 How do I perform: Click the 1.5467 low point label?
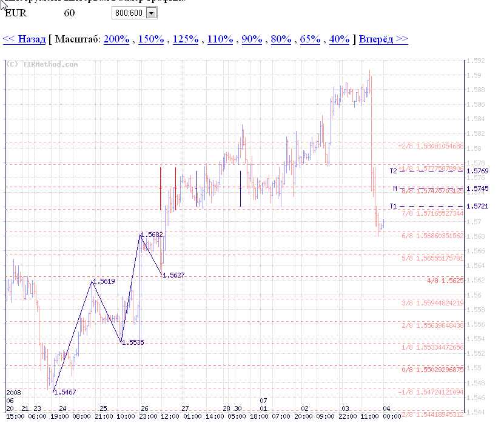click(66, 392)
